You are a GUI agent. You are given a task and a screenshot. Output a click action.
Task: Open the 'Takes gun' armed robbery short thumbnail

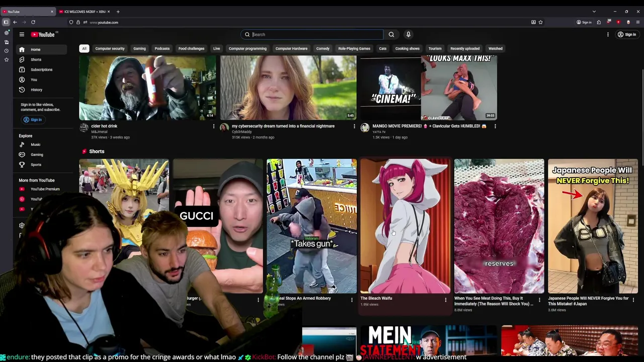click(311, 226)
